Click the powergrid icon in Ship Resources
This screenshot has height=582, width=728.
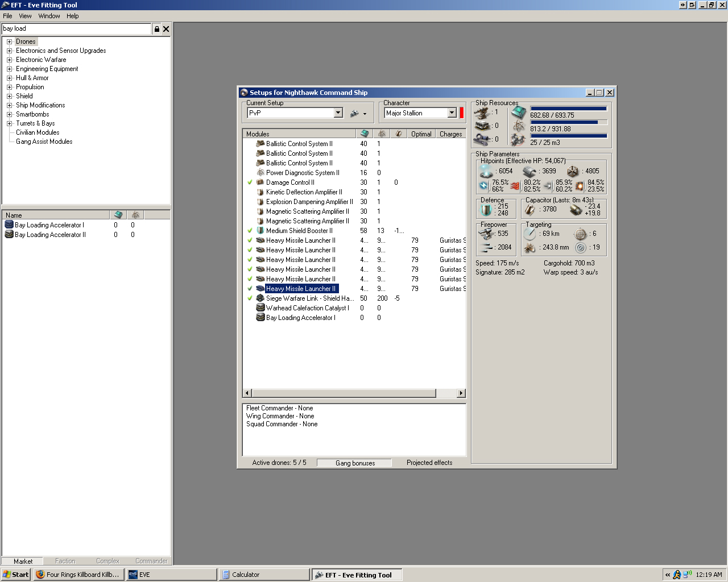click(518, 126)
